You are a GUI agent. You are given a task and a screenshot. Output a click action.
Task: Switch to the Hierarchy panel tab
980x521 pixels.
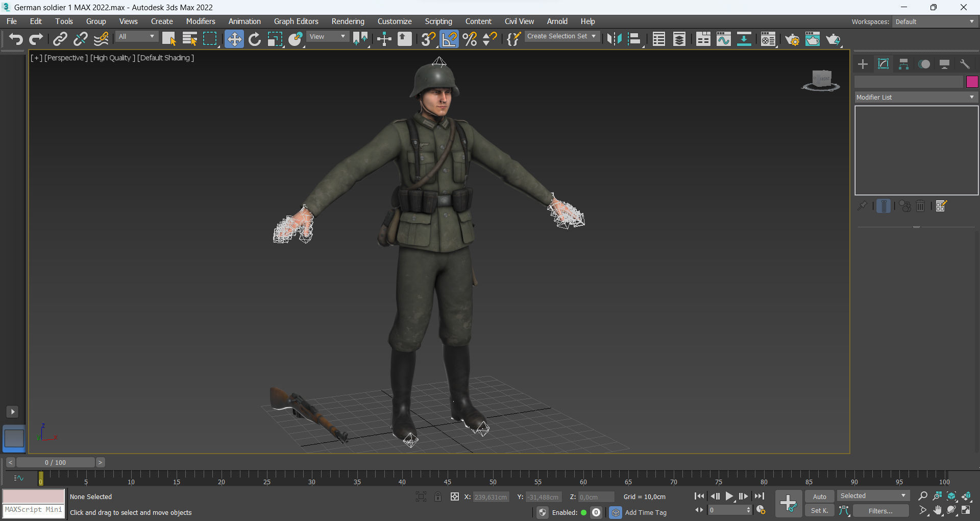click(x=904, y=64)
